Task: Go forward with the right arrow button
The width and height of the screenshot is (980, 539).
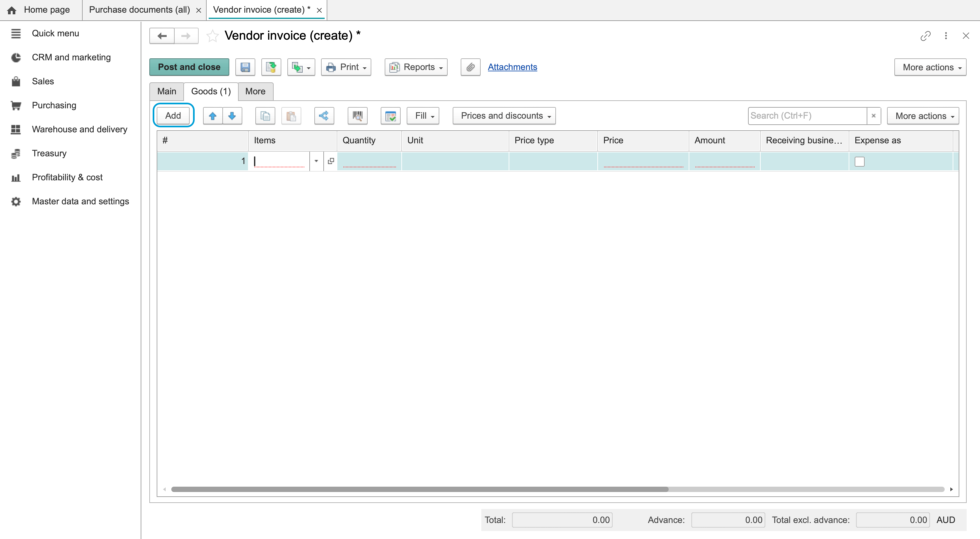Action: tap(186, 36)
